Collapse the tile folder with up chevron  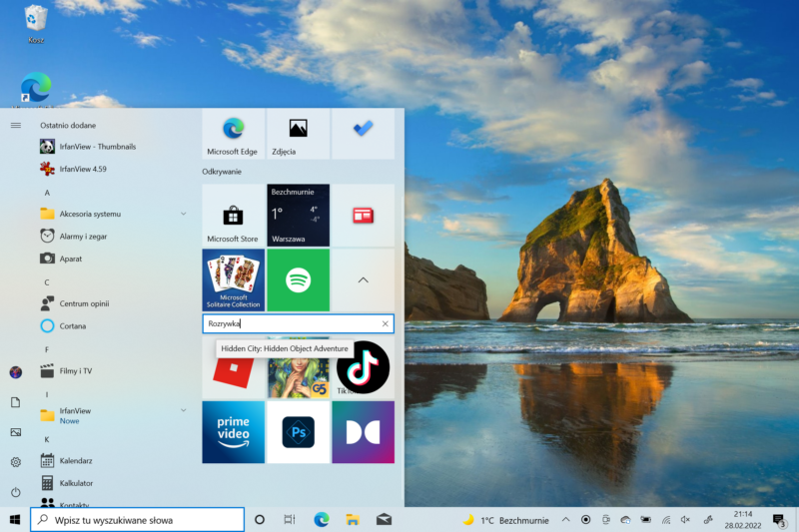tap(363, 280)
